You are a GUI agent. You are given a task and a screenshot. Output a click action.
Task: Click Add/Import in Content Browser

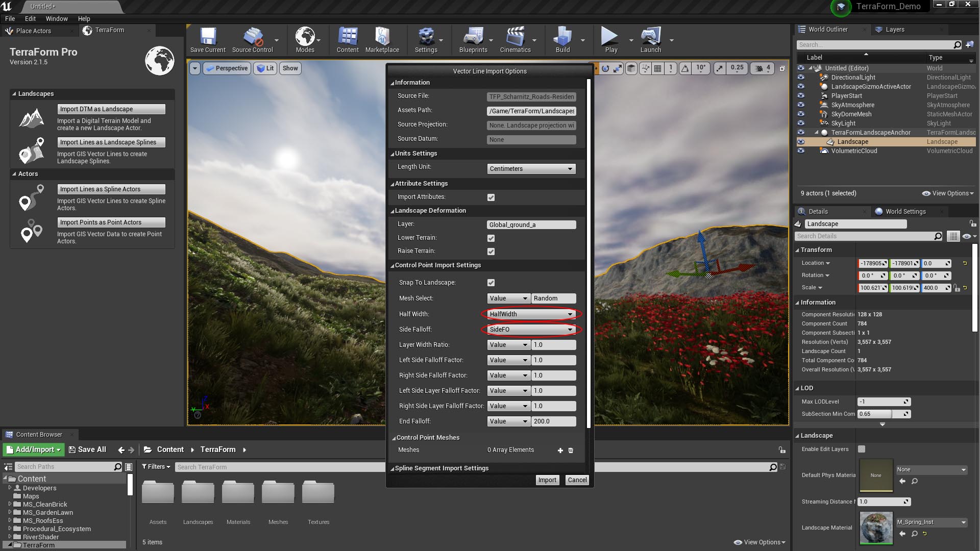pyautogui.click(x=34, y=449)
